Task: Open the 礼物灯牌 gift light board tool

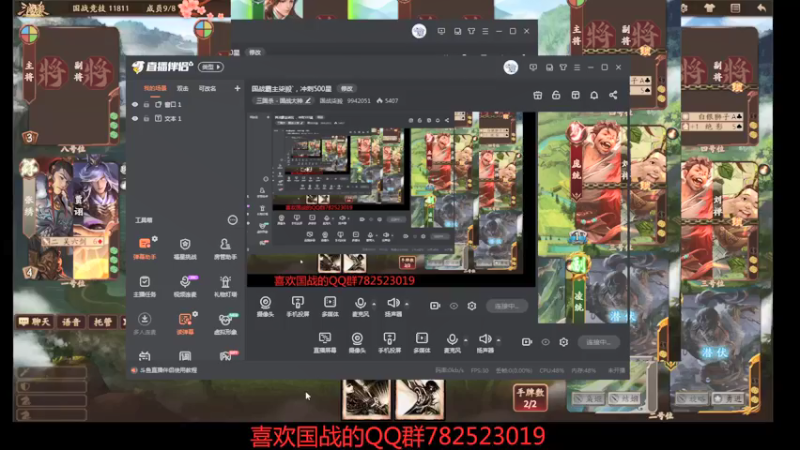Action: point(225,286)
